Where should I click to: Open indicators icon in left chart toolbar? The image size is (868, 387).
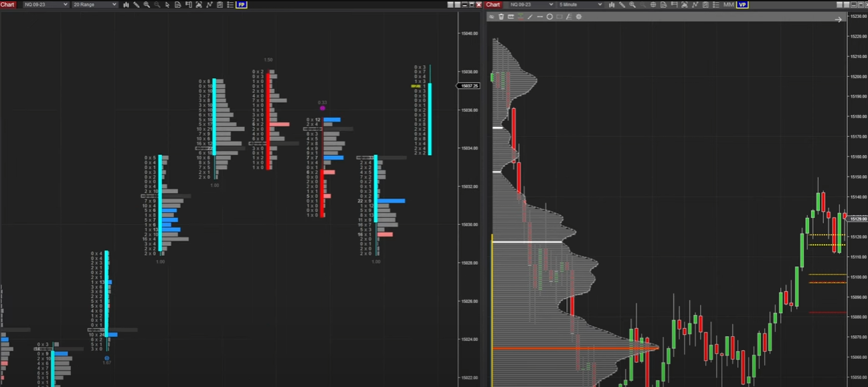click(x=209, y=5)
